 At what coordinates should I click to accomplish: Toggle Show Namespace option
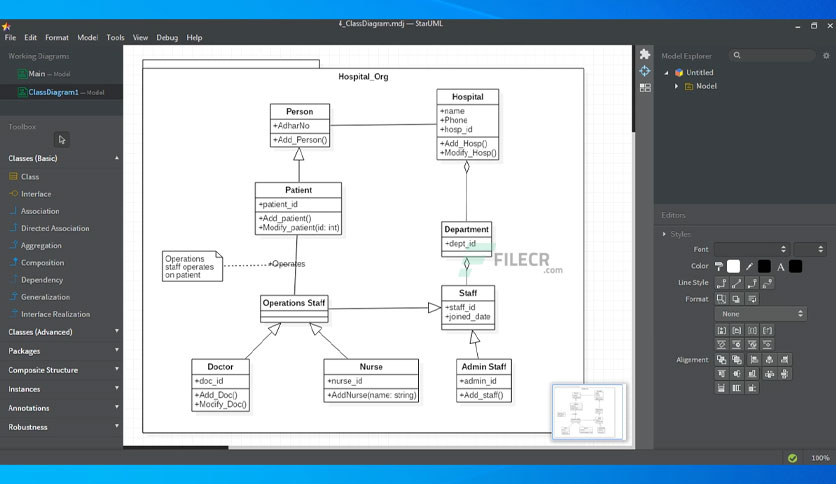[736, 330]
